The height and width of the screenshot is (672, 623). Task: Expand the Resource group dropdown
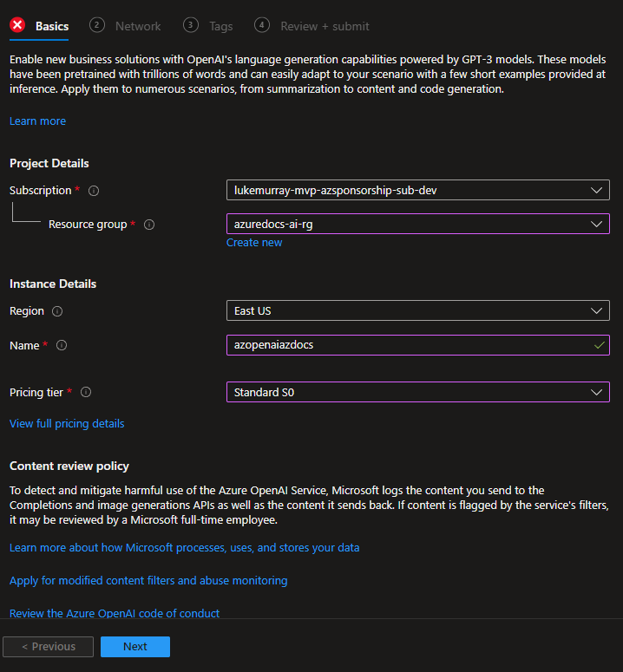[x=418, y=224]
